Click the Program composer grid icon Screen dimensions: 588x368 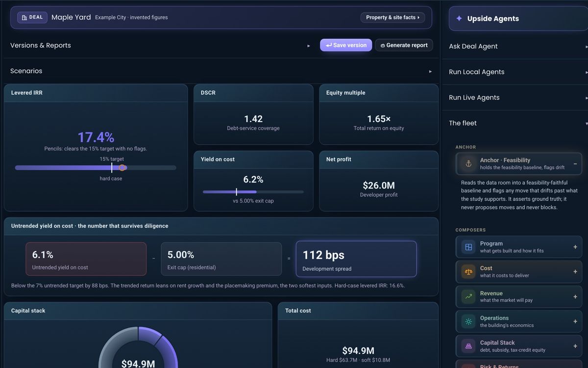pos(468,247)
